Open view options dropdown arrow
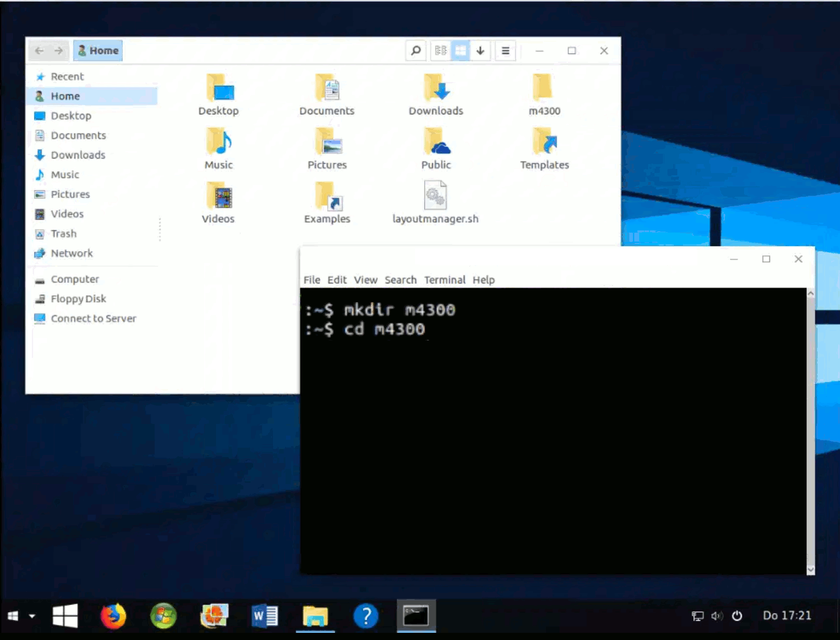The height and width of the screenshot is (640, 840). coord(480,51)
